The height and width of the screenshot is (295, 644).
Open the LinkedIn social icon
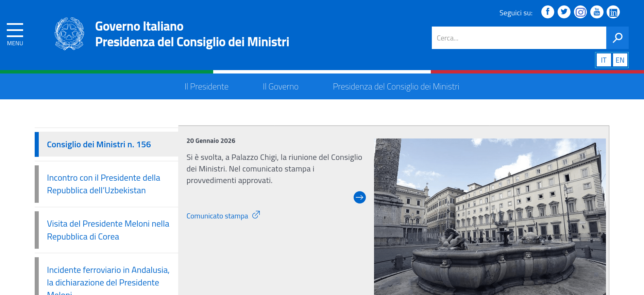[613, 12]
